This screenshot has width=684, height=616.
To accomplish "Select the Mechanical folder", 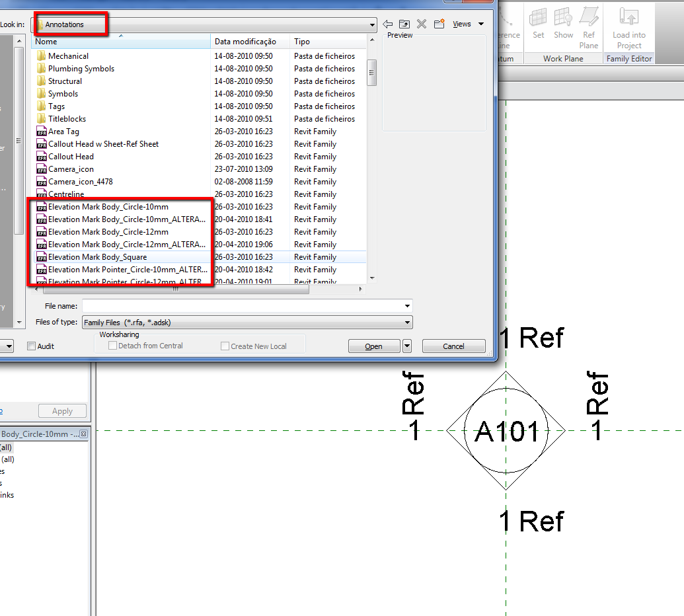I will point(69,56).
